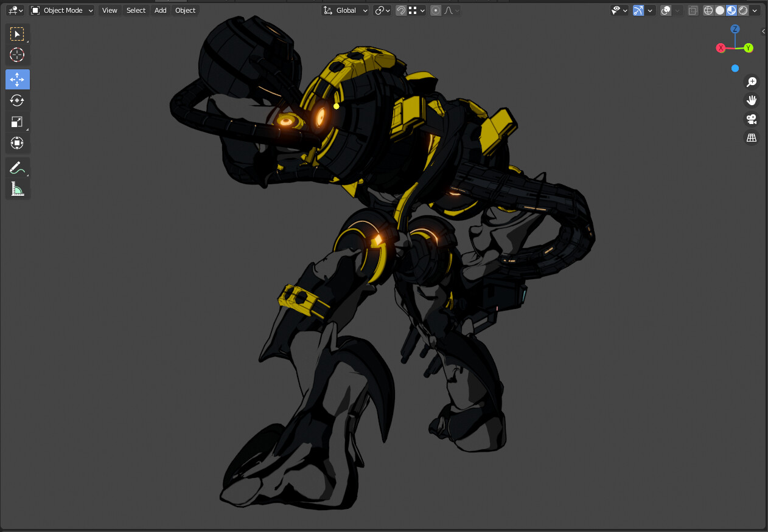Enable Rendered viewport shading
This screenshot has width=768, height=532.
click(x=742, y=10)
